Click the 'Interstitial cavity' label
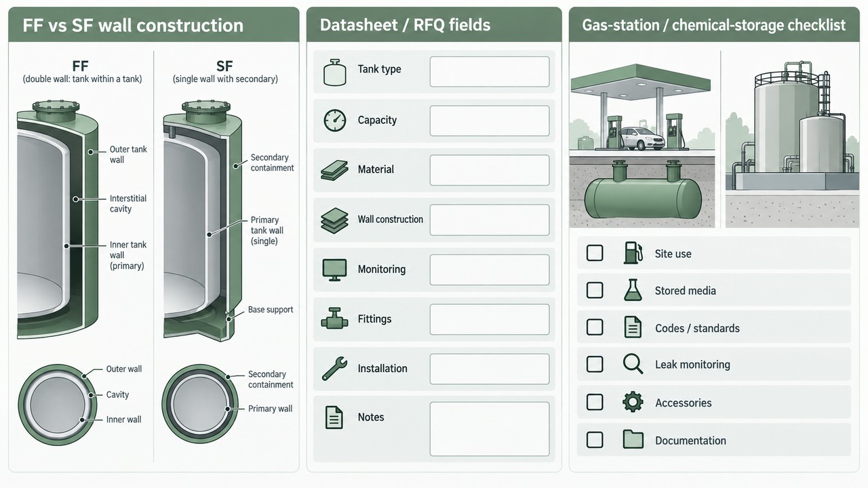 128,203
